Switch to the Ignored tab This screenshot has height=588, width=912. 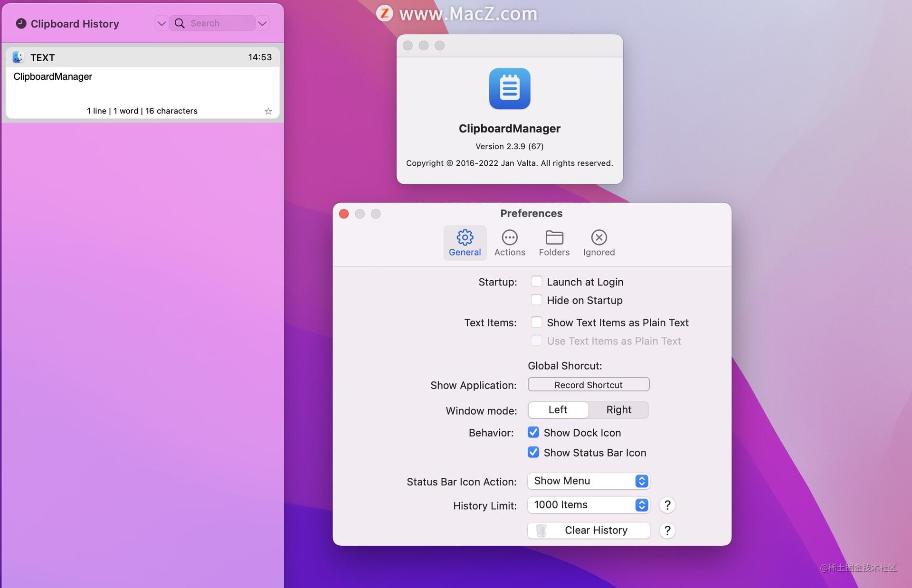click(x=598, y=242)
